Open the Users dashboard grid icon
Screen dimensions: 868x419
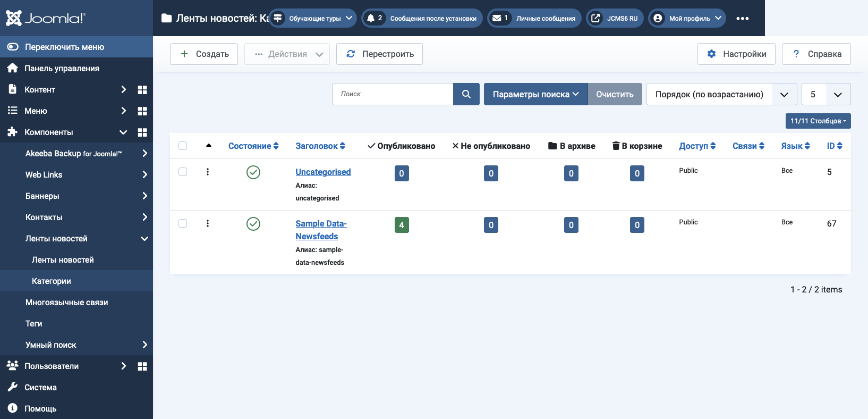(x=142, y=366)
